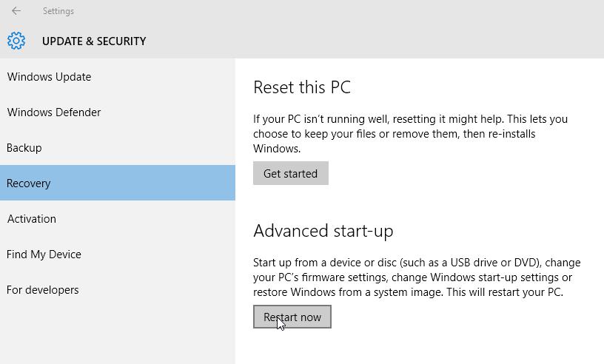Click the Restart now button
The image size is (604, 364).
click(x=292, y=317)
